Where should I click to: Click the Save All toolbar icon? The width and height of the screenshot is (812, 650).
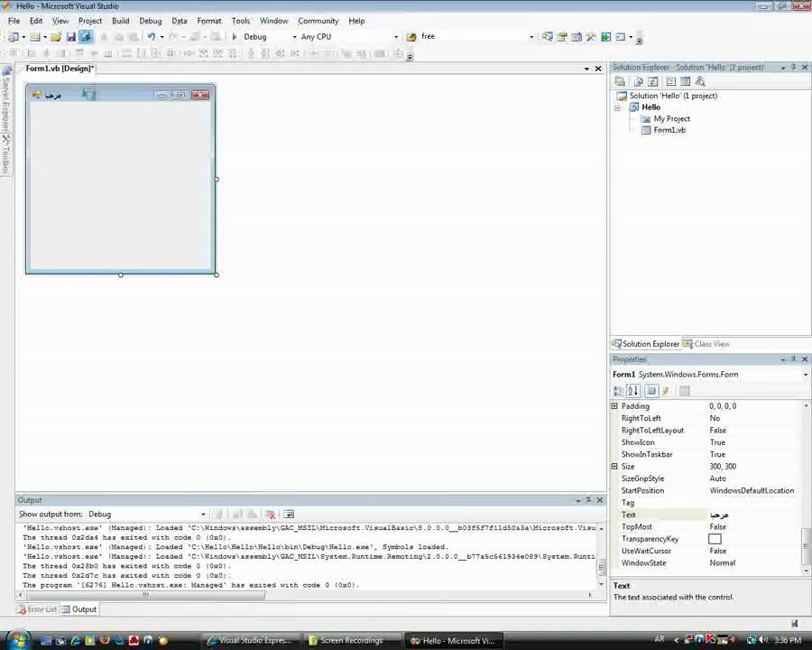[86, 37]
